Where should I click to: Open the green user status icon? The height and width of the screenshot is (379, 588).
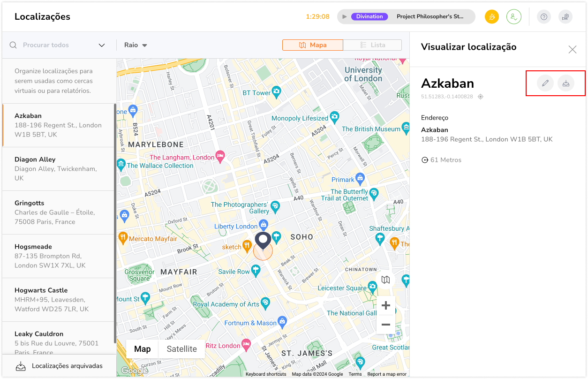click(x=514, y=17)
